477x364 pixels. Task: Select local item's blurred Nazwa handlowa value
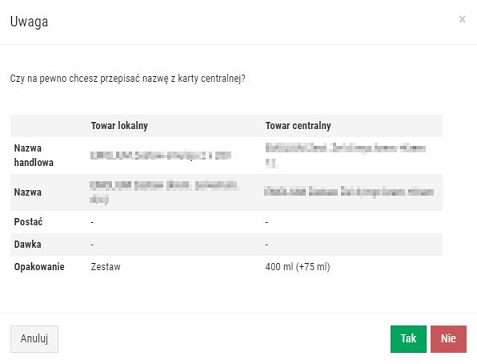[x=161, y=155]
